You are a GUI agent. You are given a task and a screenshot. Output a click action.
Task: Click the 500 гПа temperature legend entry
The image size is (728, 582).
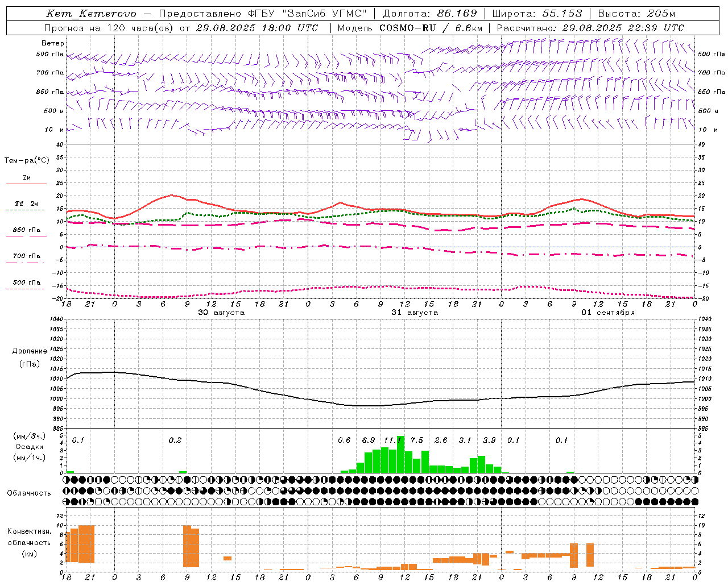pyautogui.click(x=27, y=282)
